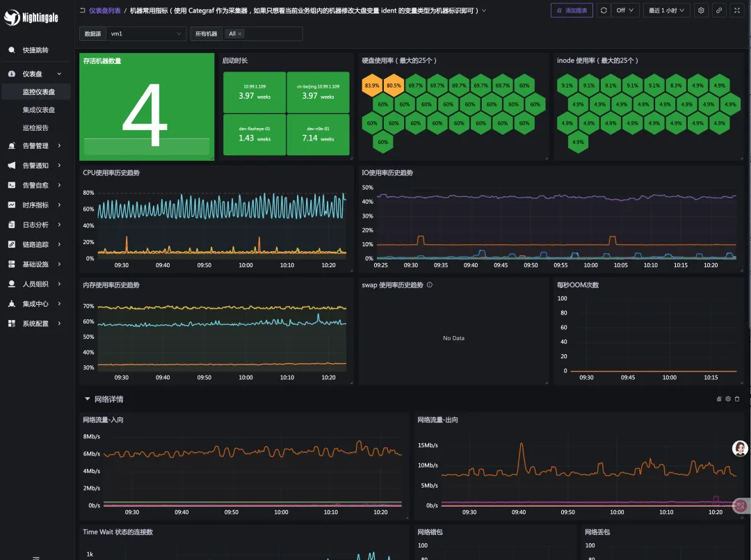Collapse the 网络详情 section
This screenshot has width=751, height=560.
pos(88,399)
